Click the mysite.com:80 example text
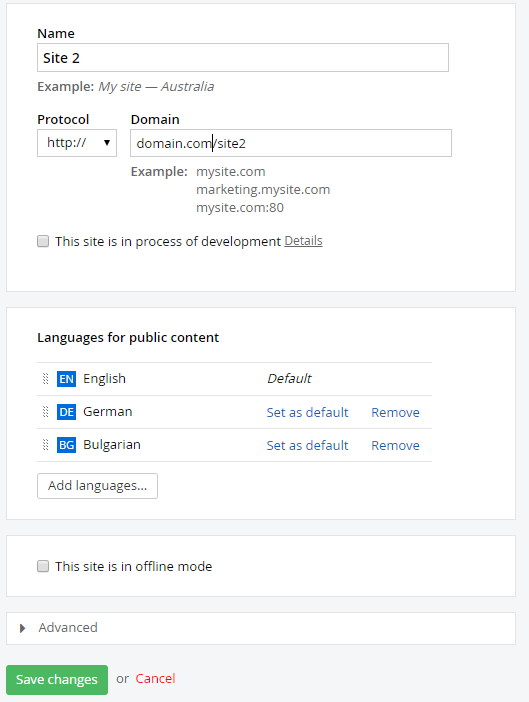The width and height of the screenshot is (529, 702). 240,208
